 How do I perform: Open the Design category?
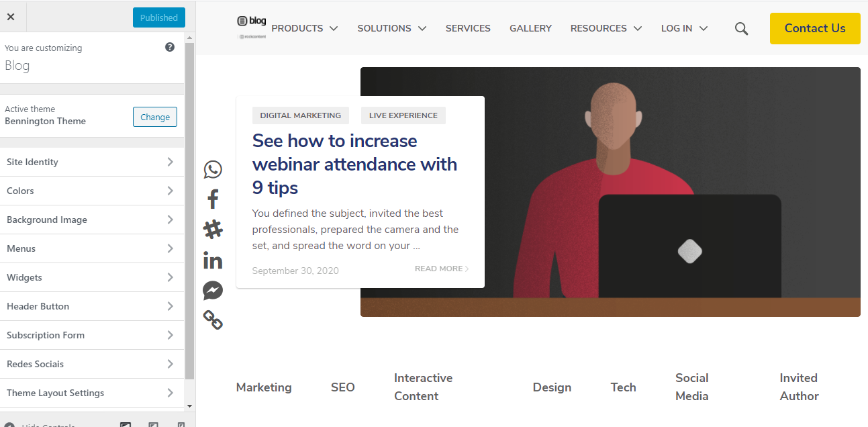[x=552, y=387]
